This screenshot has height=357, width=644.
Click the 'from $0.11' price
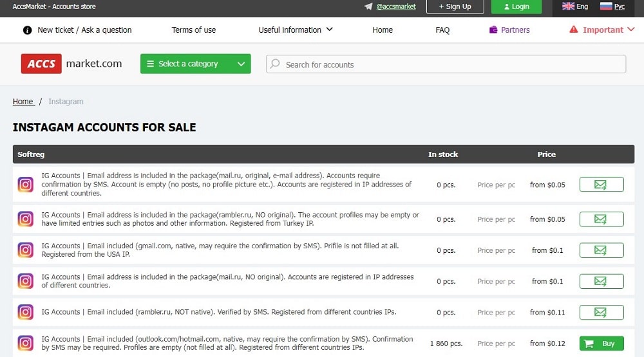[x=547, y=312]
